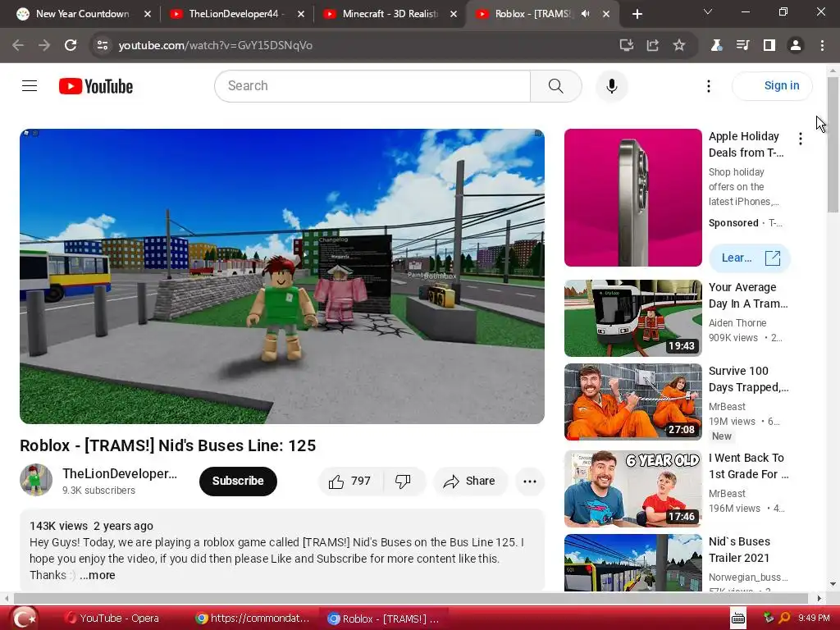Click Learn more on Apple Holiday ad
Viewport: 840px width, 630px height.
(750, 258)
